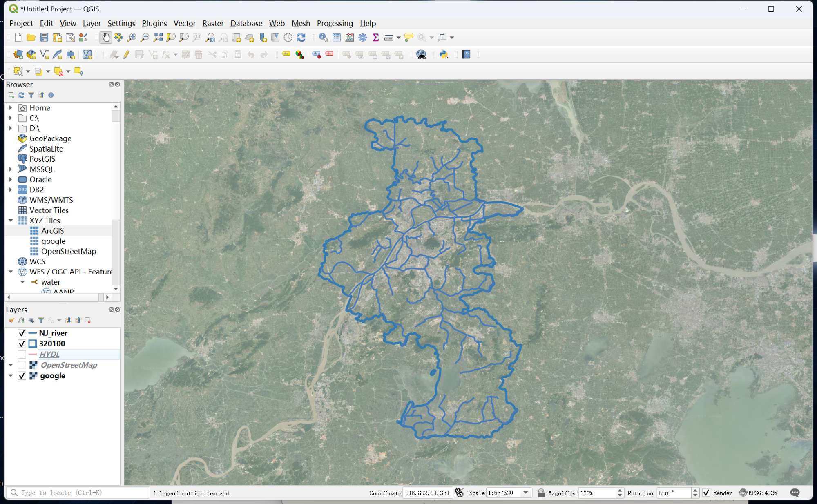Viewport: 817px width, 504px height.
Task: Click the messages log speech-bubble icon
Action: point(795,493)
